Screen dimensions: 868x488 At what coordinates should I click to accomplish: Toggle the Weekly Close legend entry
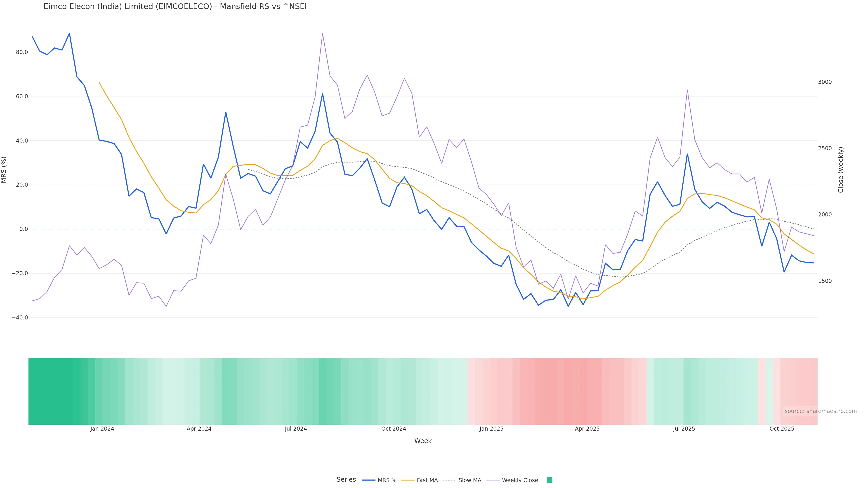tap(520, 480)
